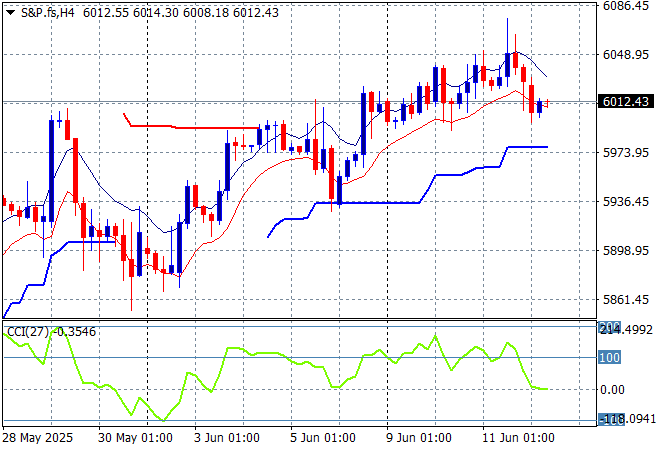
Task: Select the CCI(27) indicator label
Action: pos(51,332)
